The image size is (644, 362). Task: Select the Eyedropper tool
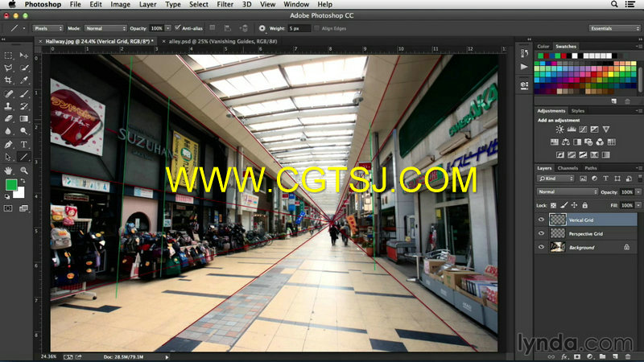pyautogui.click(x=24, y=80)
